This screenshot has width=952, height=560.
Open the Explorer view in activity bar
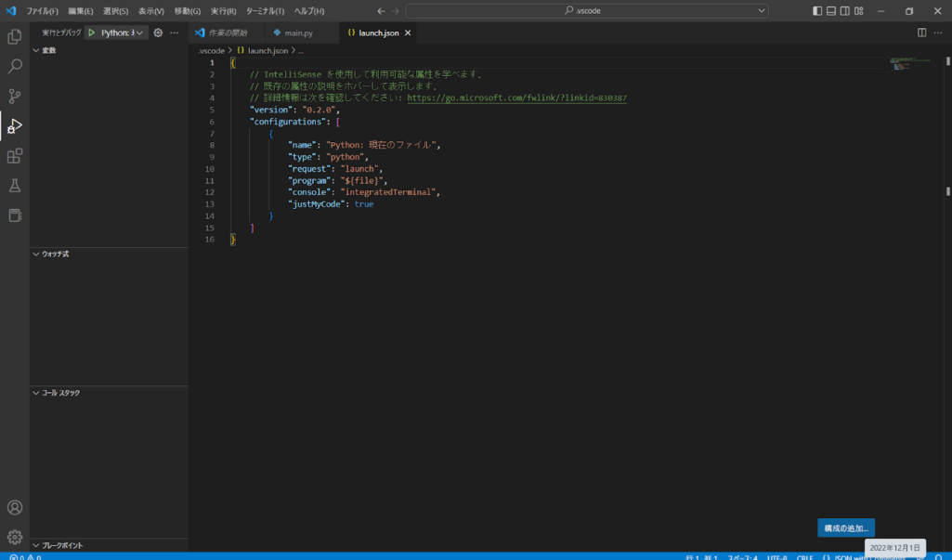pyautogui.click(x=15, y=36)
